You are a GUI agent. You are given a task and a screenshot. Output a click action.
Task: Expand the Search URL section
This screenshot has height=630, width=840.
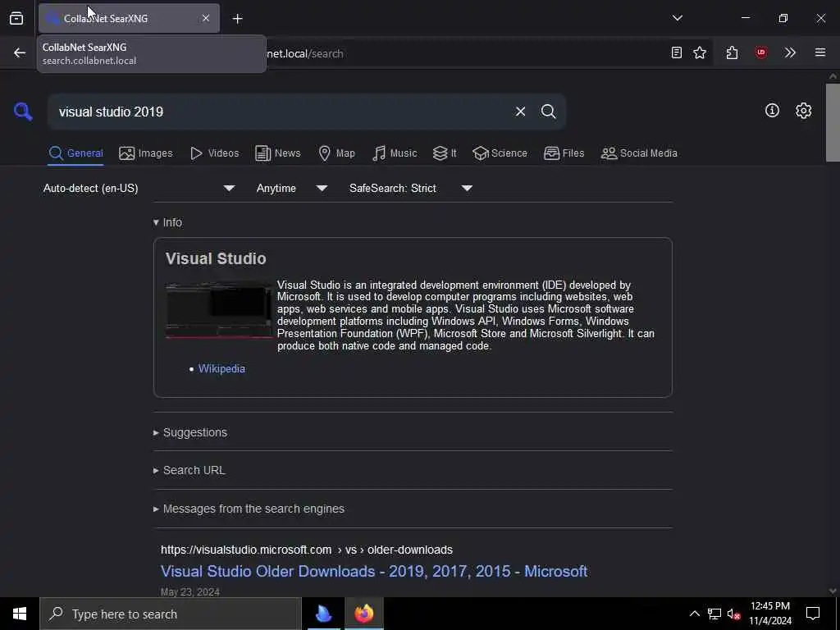click(189, 470)
